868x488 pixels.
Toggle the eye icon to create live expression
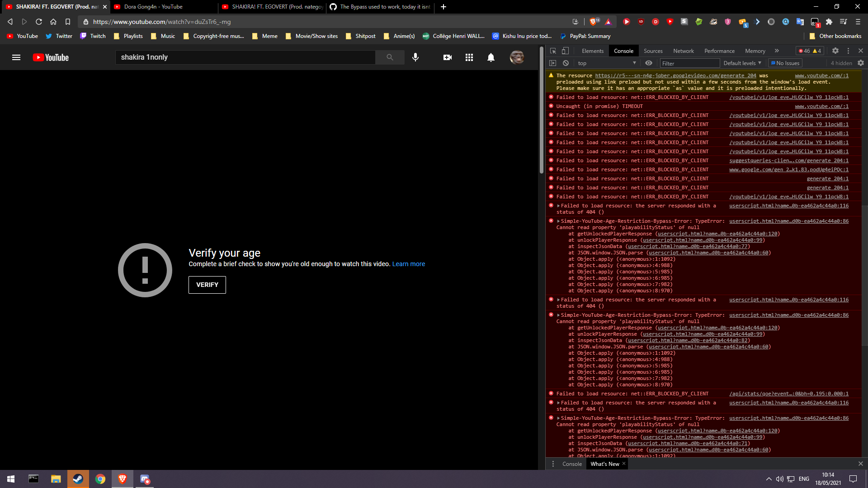click(649, 63)
